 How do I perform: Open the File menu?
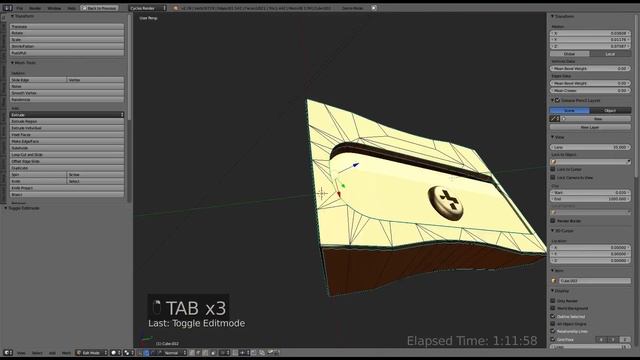pos(20,8)
